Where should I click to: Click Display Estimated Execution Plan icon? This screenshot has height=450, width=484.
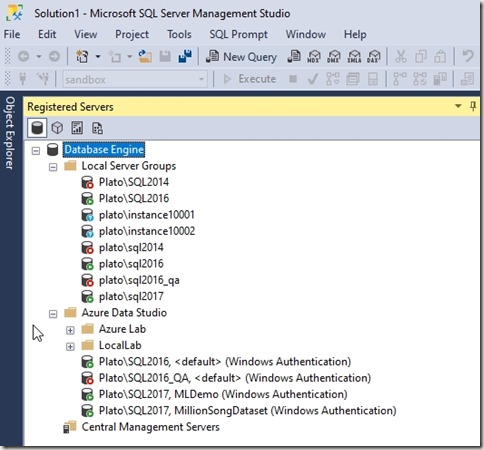[333, 79]
